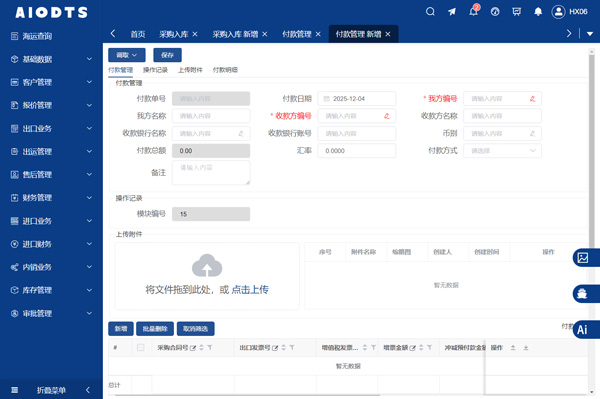
Task: Click the solid bell icon beside avatar
Action: [538, 11]
